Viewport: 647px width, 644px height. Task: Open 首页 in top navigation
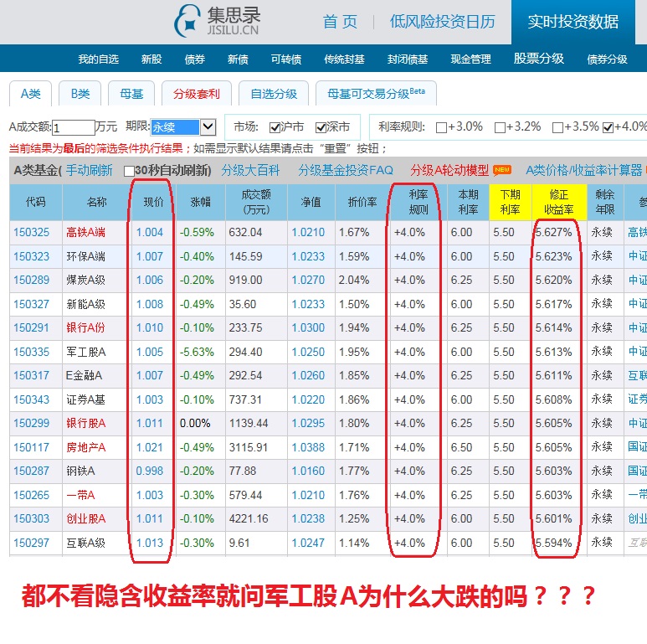click(x=340, y=22)
